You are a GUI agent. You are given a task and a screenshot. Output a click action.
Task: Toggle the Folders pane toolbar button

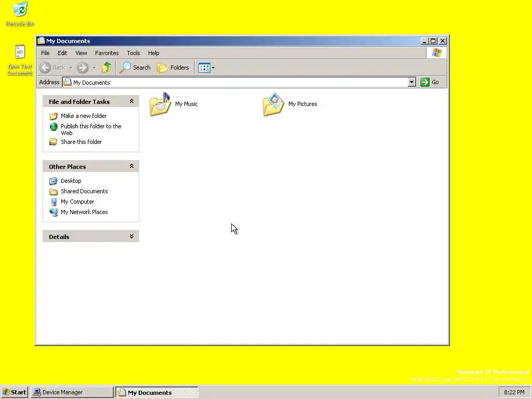(173, 68)
